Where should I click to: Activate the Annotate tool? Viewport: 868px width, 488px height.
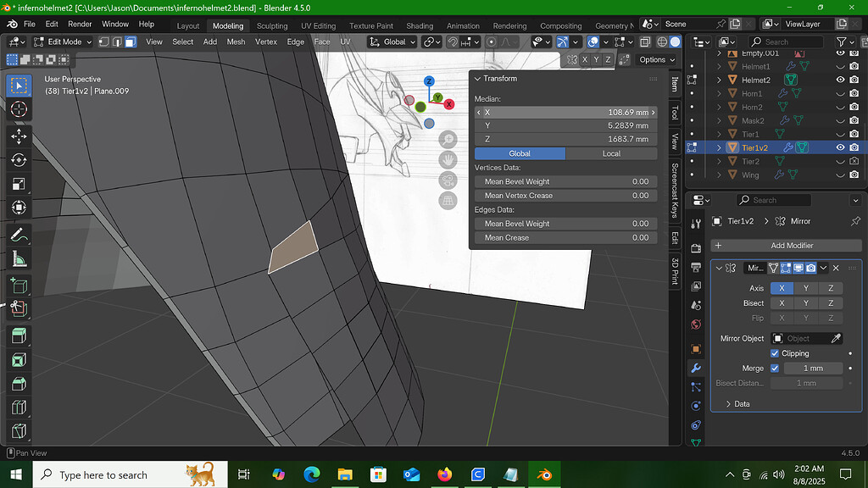click(19, 236)
